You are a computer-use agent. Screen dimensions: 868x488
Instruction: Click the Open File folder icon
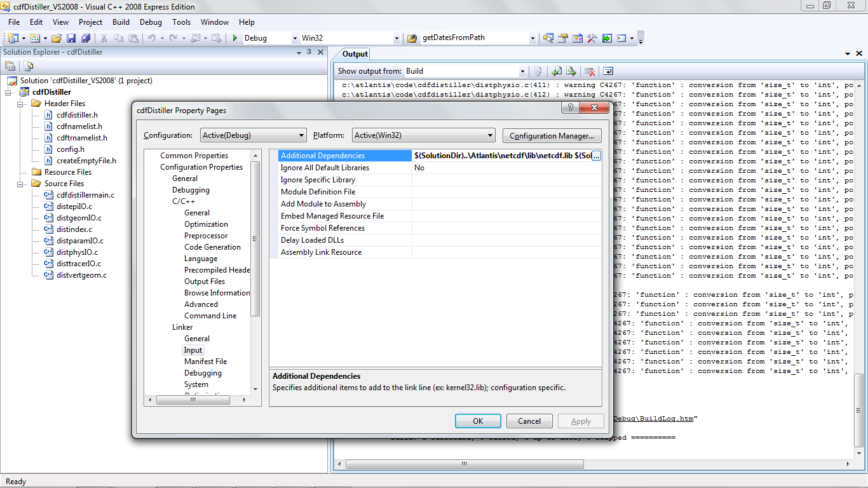[57, 38]
